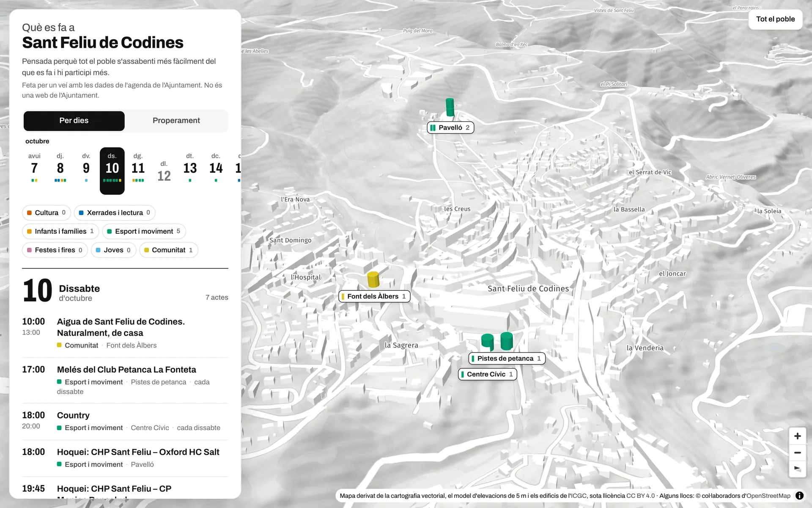Open the map attribution info icon
812x508 pixels.
(799, 496)
